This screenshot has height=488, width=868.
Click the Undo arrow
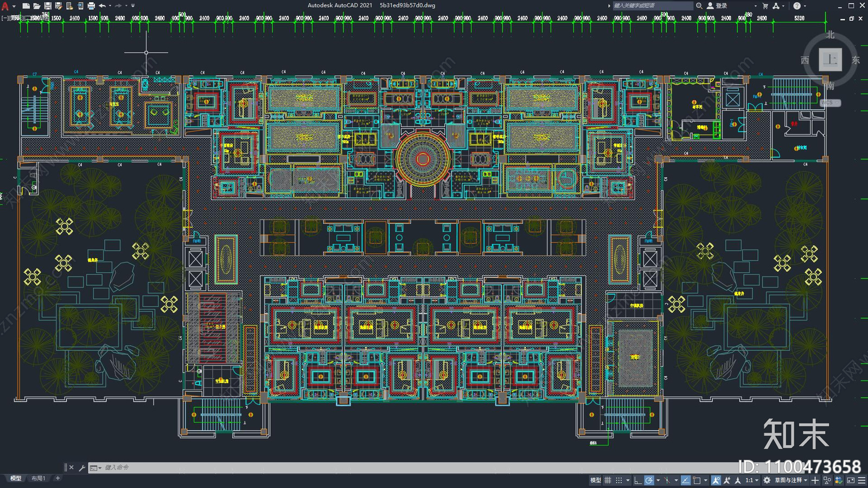tap(102, 6)
